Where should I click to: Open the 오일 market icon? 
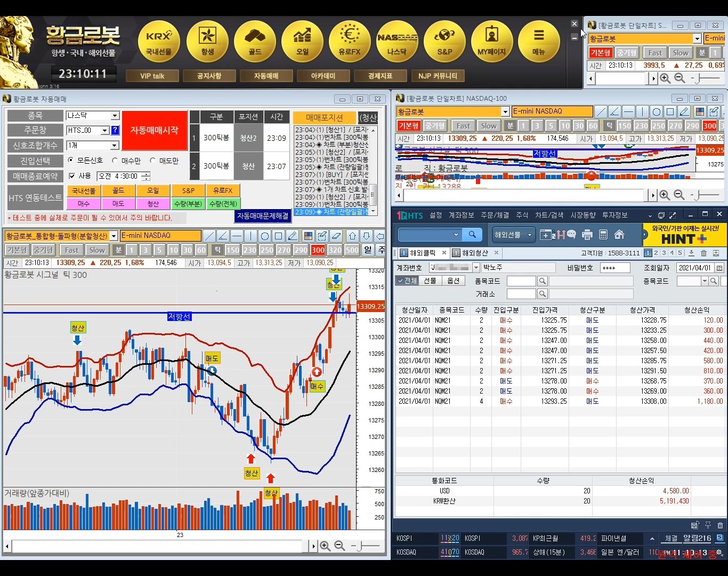pyautogui.click(x=302, y=42)
